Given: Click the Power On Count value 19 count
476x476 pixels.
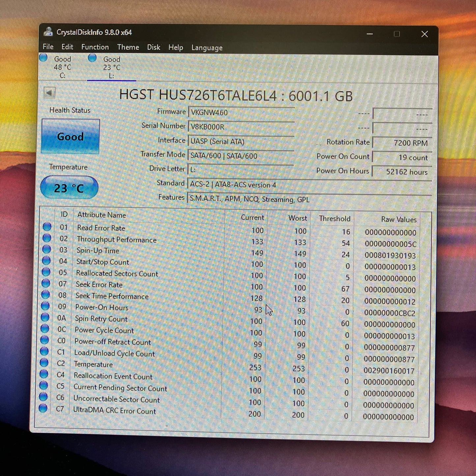Looking at the screenshot, I should 402,157.
